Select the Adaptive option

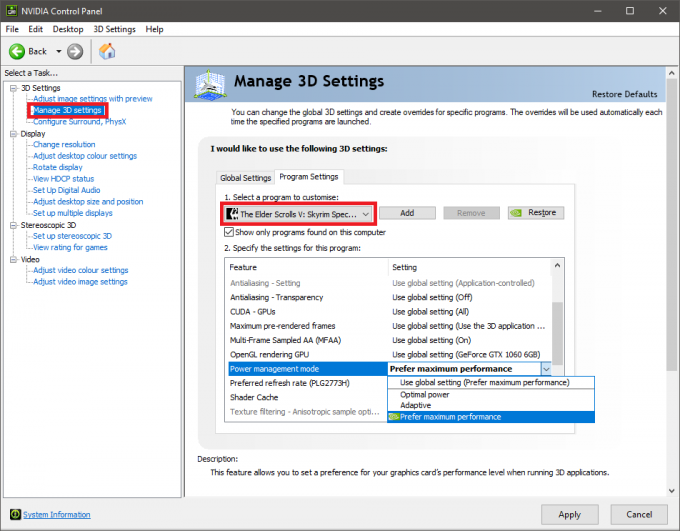[491, 406]
